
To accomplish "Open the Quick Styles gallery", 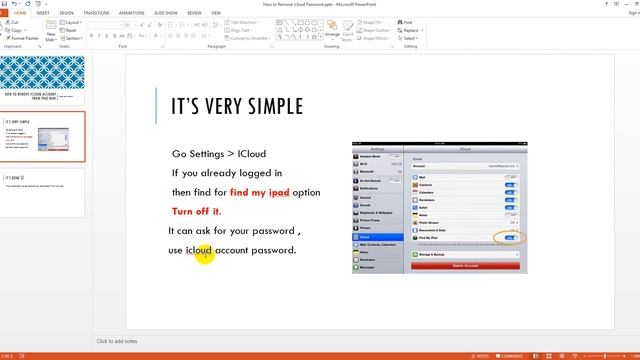I will point(347,31).
